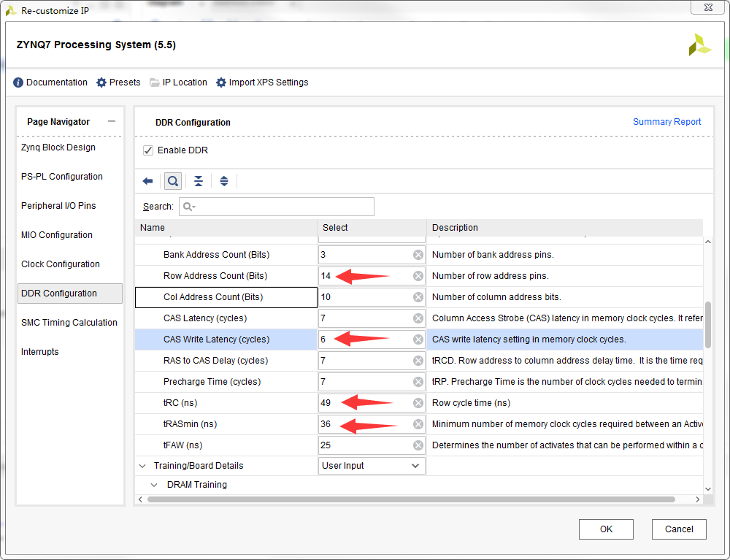Click the horizontal scrollbar thumb

coord(411,499)
